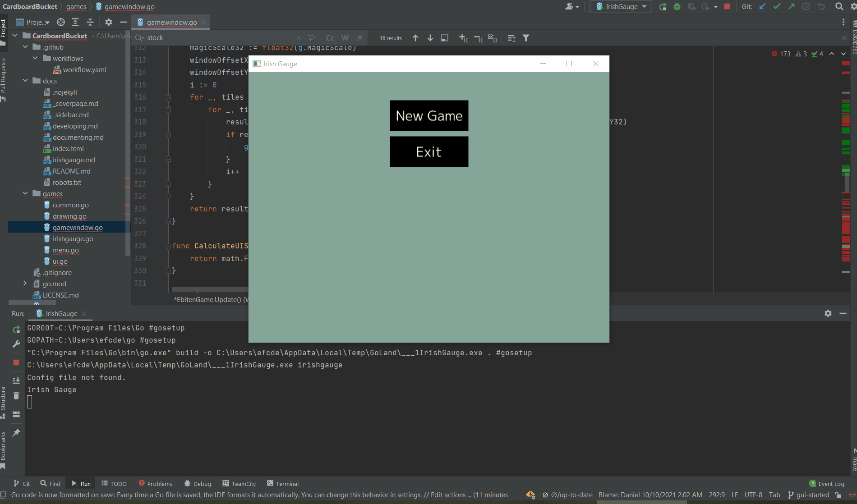Toggle Match Case in search bar
The image size is (857, 504).
coord(330,38)
